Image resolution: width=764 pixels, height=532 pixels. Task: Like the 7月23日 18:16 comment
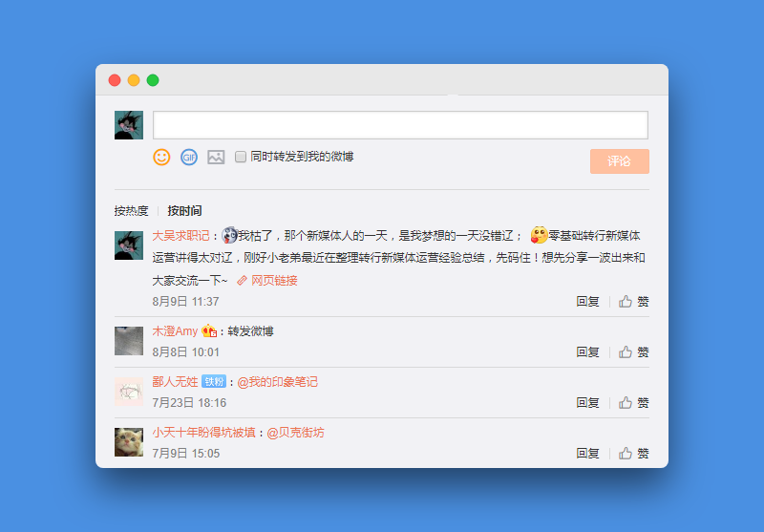(x=633, y=403)
